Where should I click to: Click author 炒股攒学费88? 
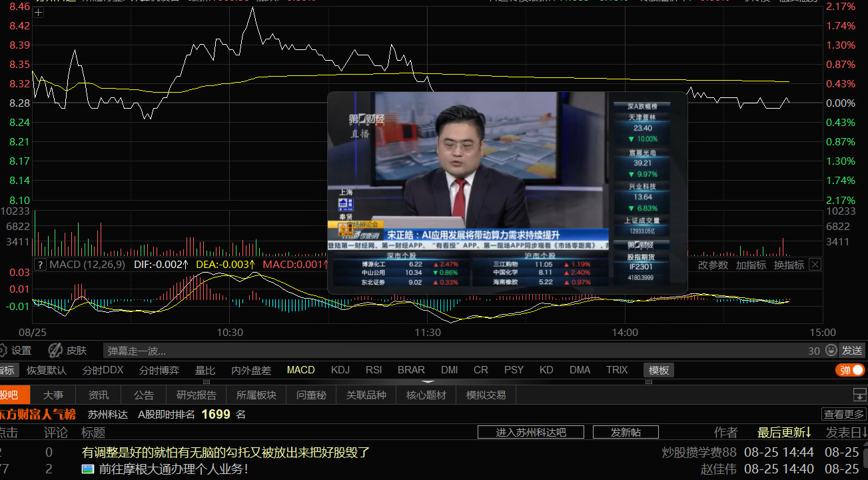click(x=699, y=452)
